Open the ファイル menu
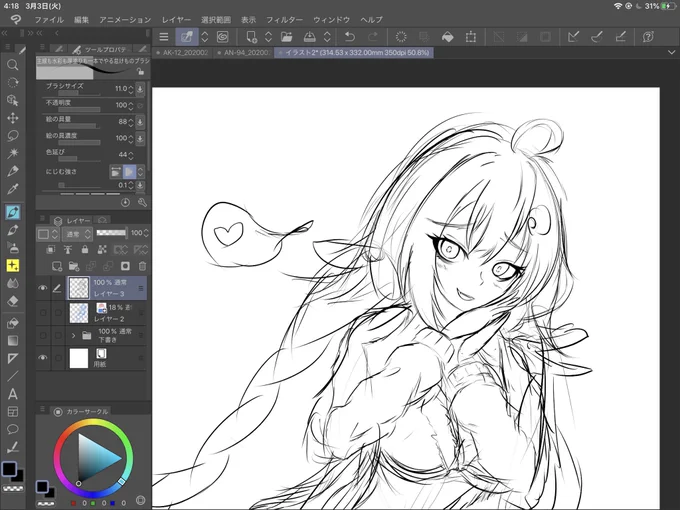 pos(49,20)
